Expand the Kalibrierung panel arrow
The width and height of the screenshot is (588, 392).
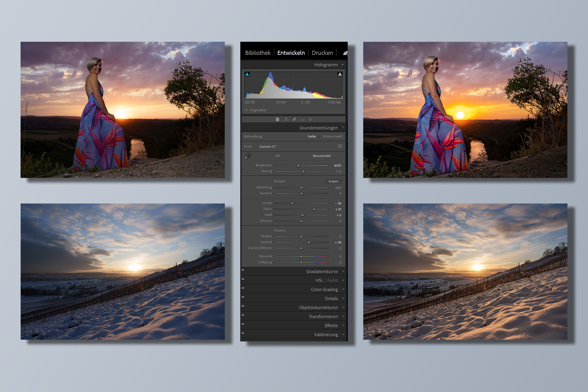coord(343,334)
